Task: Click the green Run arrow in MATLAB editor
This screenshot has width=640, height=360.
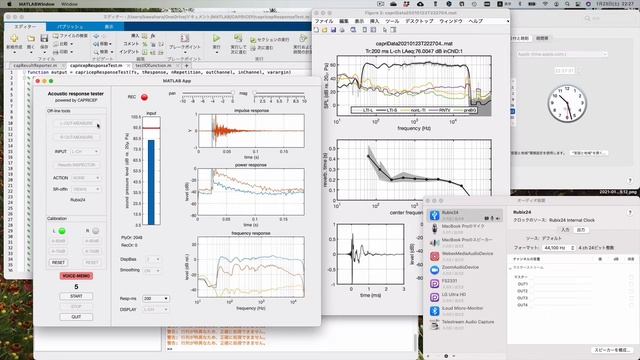Action: 216,38
